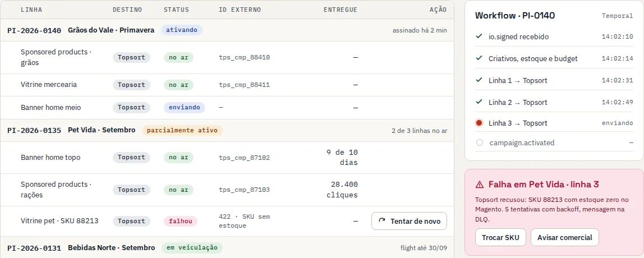Click external ID tps_cmp_87103
This screenshot has height=258, width=644.
(x=245, y=190)
